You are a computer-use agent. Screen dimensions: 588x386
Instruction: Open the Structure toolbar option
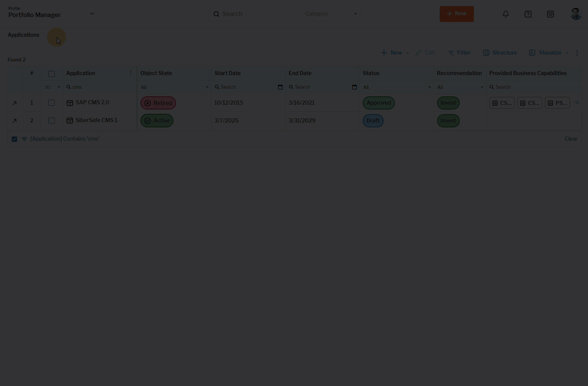(x=500, y=53)
